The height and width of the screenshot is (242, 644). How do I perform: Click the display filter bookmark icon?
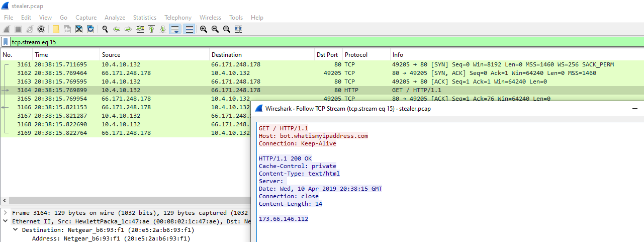point(6,42)
